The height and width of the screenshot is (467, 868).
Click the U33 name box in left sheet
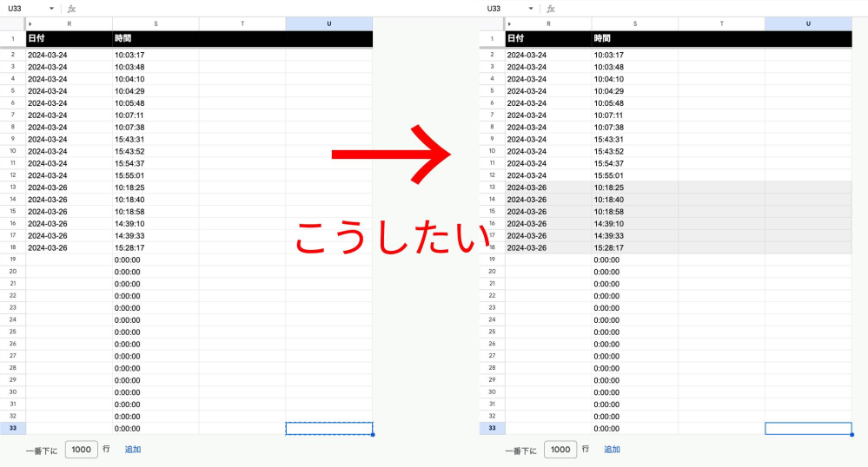[22, 9]
